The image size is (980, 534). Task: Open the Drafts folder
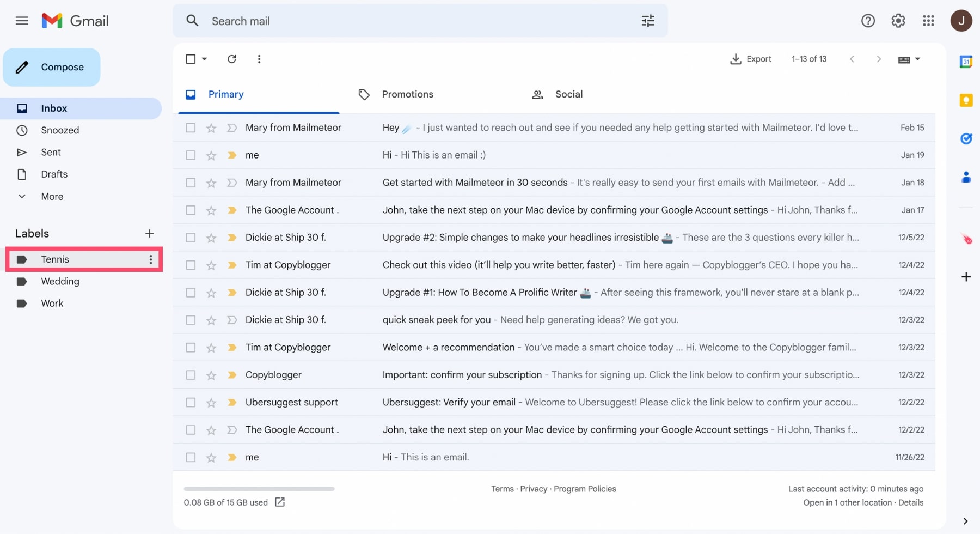click(x=54, y=174)
